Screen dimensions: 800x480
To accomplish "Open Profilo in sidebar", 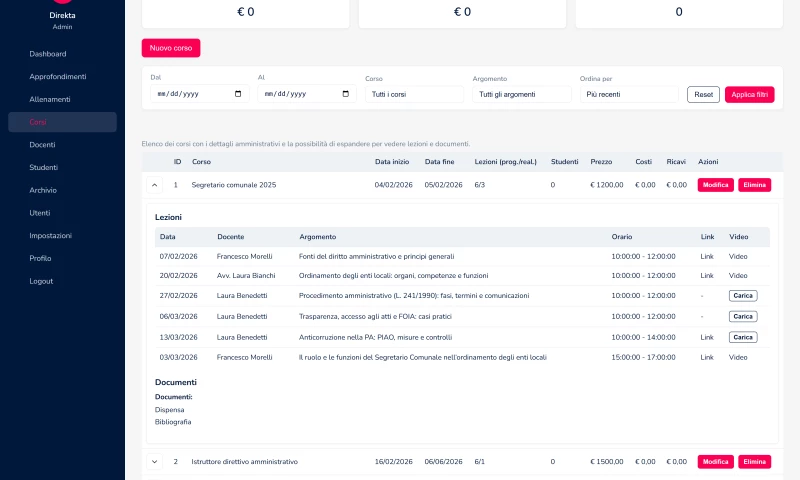I will click(x=40, y=258).
